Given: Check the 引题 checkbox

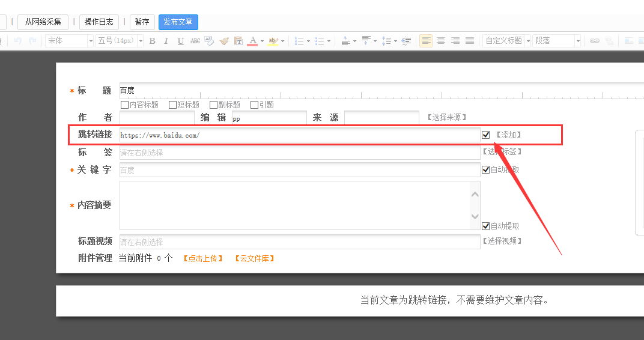Looking at the screenshot, I should coord(254,105).
